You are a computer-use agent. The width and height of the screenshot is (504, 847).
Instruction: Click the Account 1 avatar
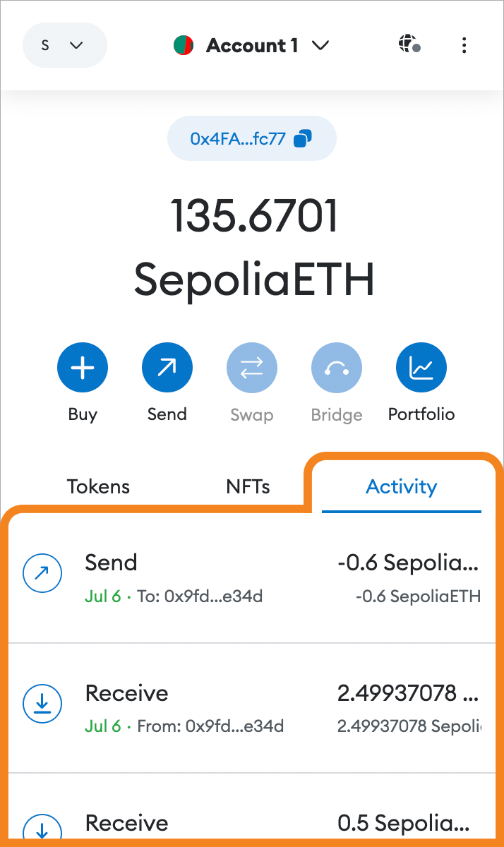184,45
